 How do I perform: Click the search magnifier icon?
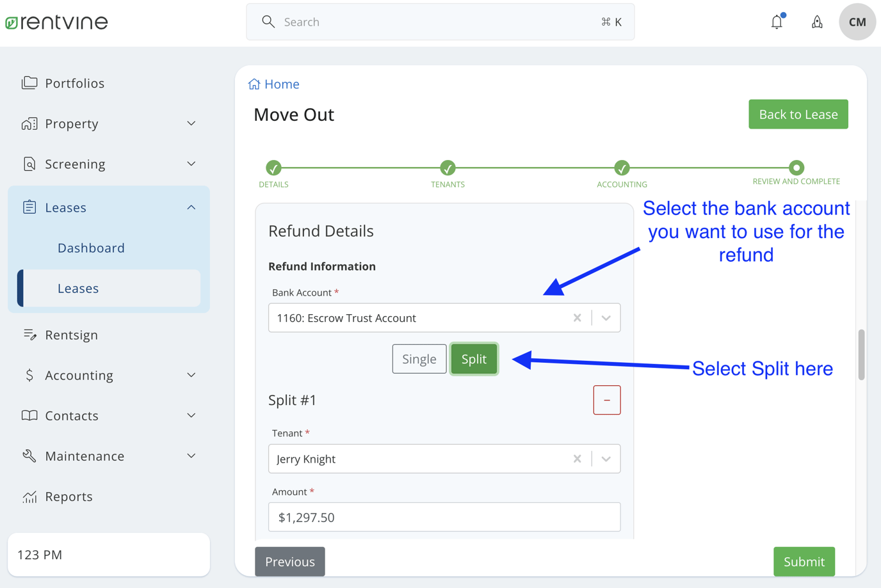click(x=268, y=21)
